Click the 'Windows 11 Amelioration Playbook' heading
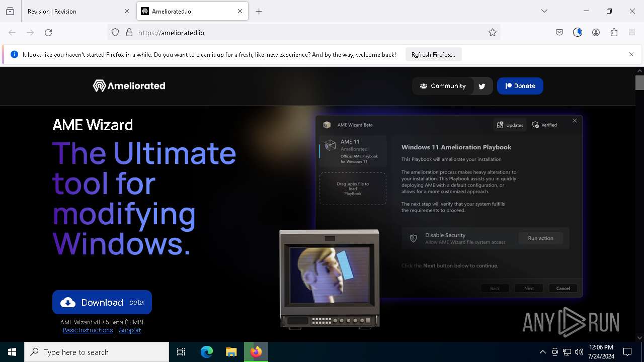The width and height of the screenshot is (644, 362). click(x=456, y=147)
